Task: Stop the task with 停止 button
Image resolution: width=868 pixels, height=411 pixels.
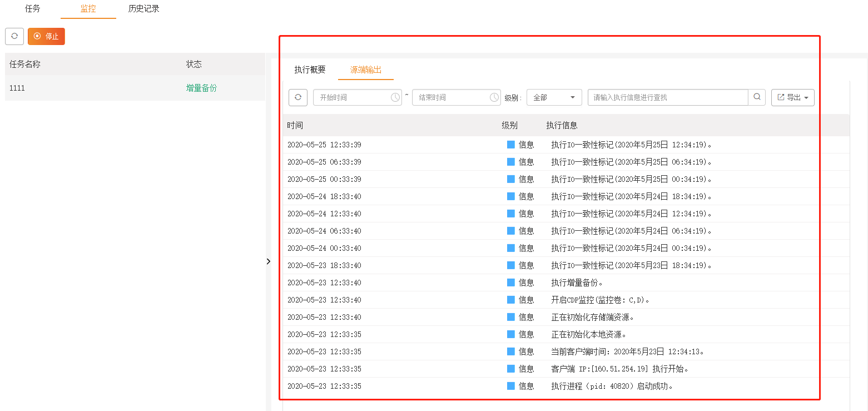Action: (x=46, y=36)
